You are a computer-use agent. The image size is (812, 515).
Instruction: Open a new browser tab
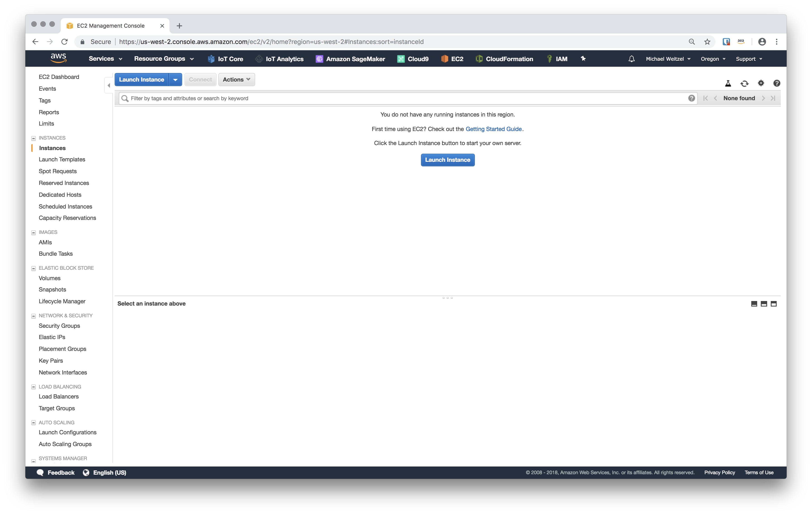click(179, 26)
